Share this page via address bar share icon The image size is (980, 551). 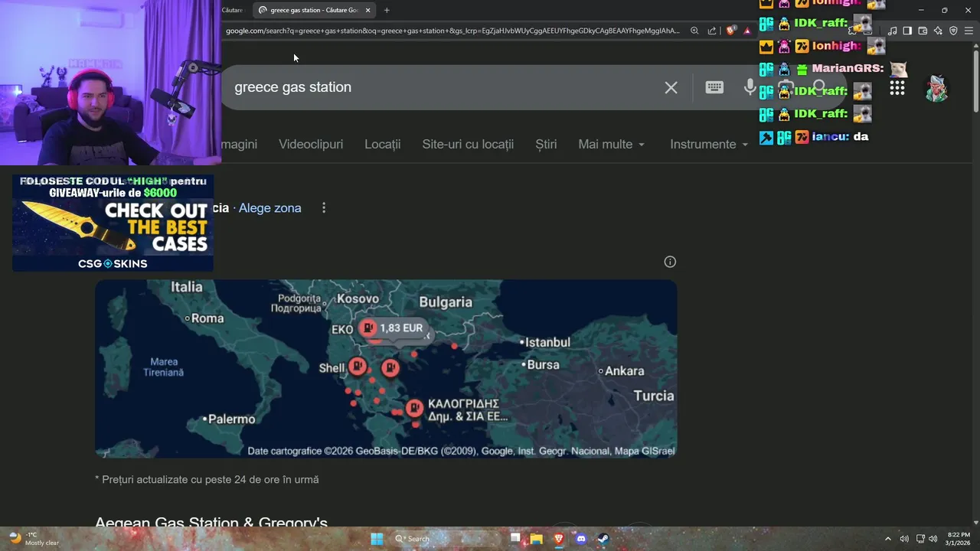click(712, 31)
